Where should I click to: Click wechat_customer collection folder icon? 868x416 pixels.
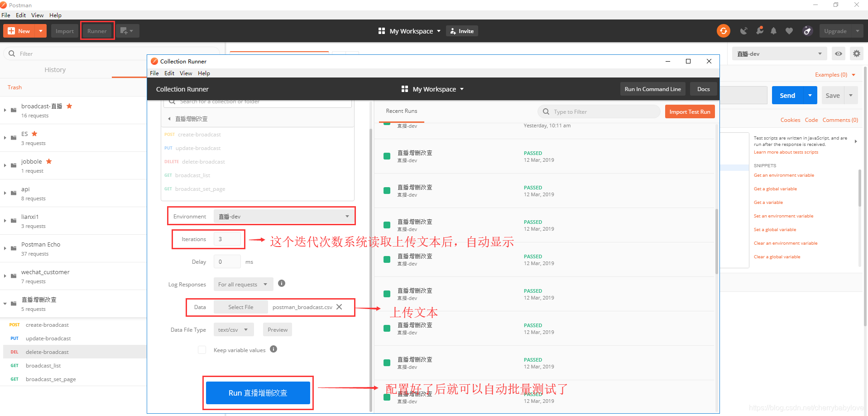tap(14, 276)
